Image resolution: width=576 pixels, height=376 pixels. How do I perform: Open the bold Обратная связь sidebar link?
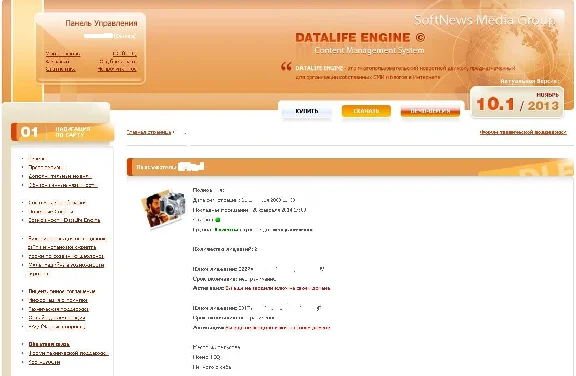(x=49, y=344)
